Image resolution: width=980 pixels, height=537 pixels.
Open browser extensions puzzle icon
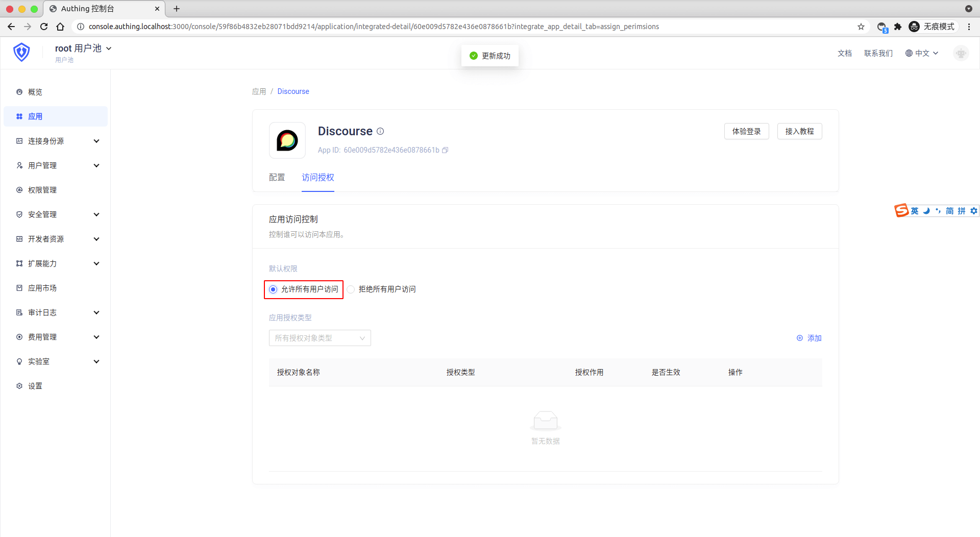pyautogui.click(x=898, y=27)
